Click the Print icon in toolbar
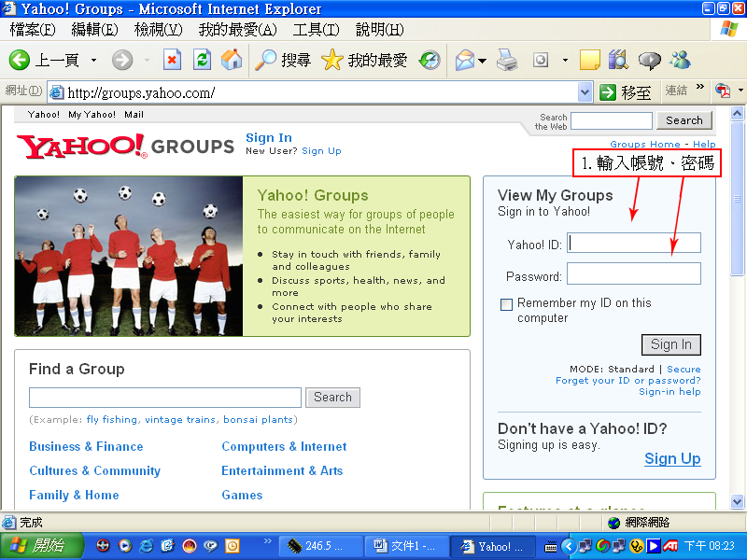Viewport: 747px width, 560px height. tap(507, 61)
